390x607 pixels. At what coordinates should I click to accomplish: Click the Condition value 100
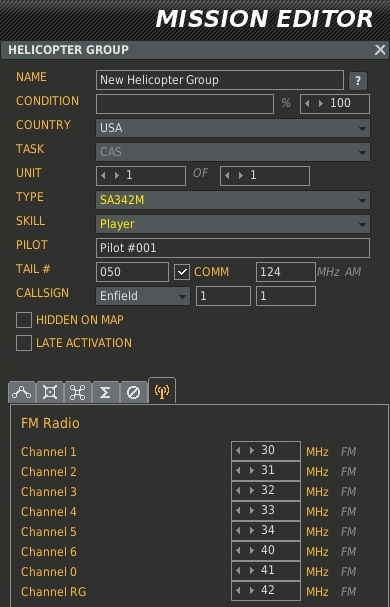click(340, 103)
